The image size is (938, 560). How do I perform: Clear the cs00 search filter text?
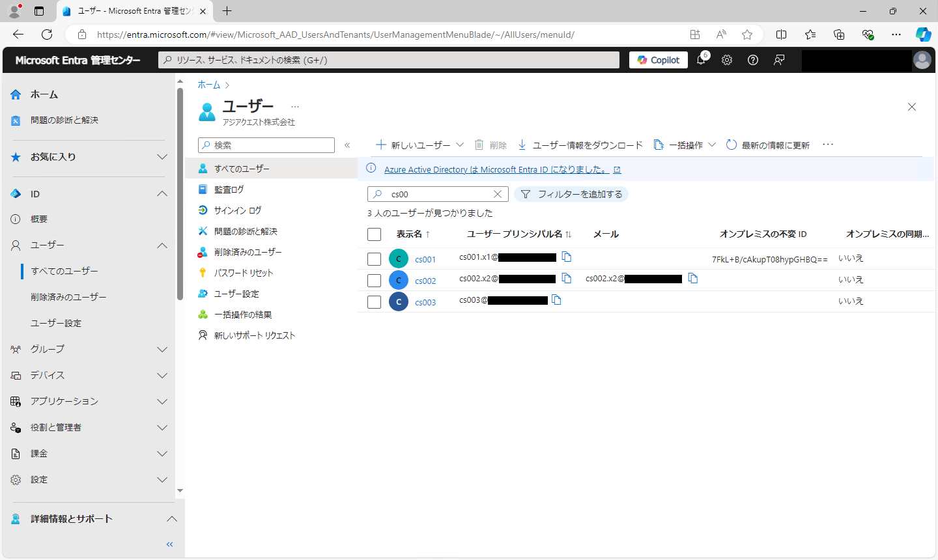[498, 194]
